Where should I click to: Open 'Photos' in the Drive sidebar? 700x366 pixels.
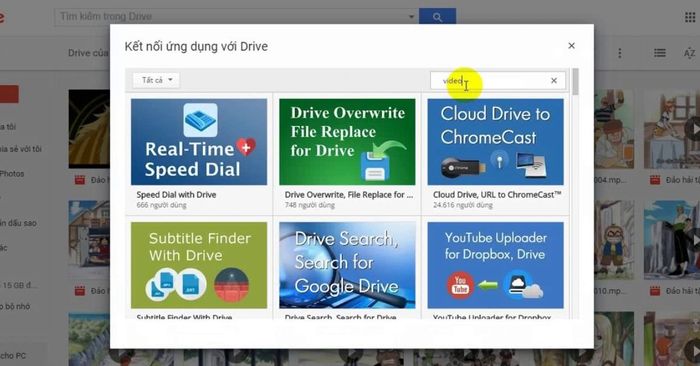pyautogui.click(x=12, y=174)
